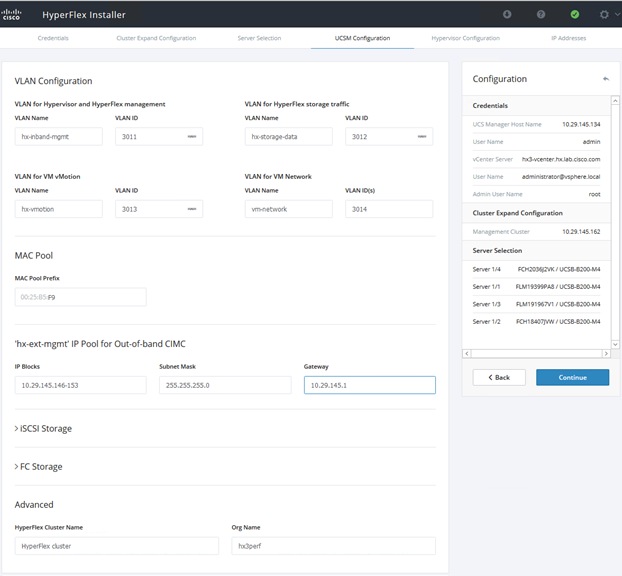
Task: Click the stepper icon in VLAN ID 3013 field
Action: click(x=192, y=209)
